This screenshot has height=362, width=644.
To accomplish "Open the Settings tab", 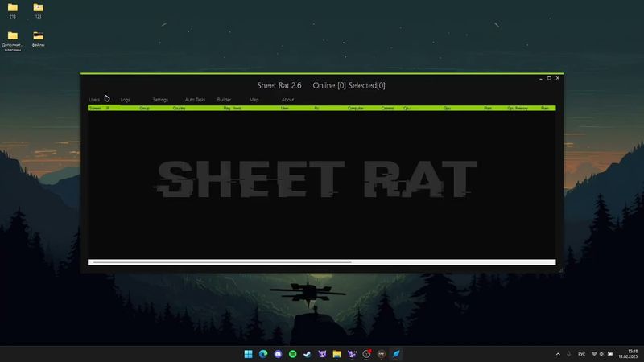I will point(160,100).
